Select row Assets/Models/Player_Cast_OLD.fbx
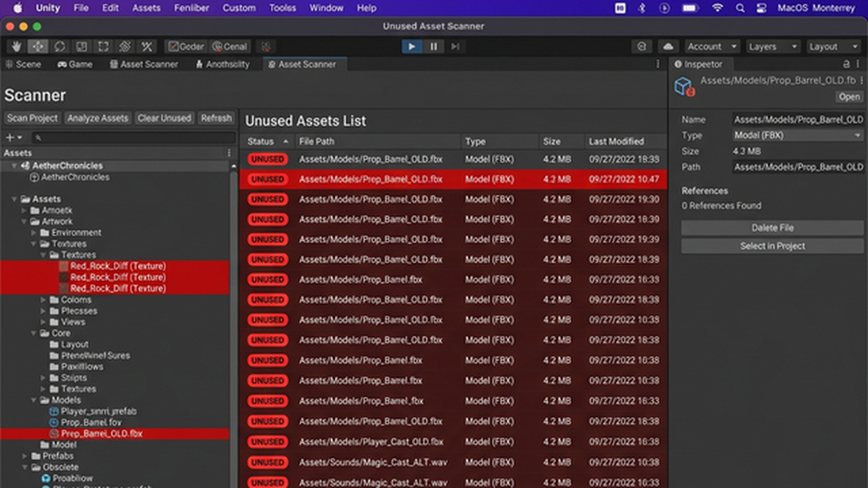The height and width of the screenshot is (488, 868). pyautogui.click(x=453, y=441)
